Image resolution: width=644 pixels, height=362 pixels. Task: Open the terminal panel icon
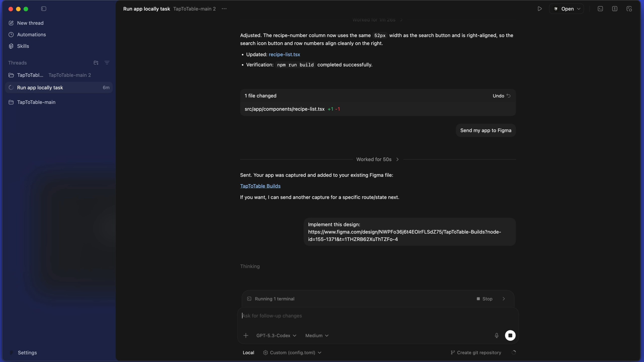coord(600,9)
